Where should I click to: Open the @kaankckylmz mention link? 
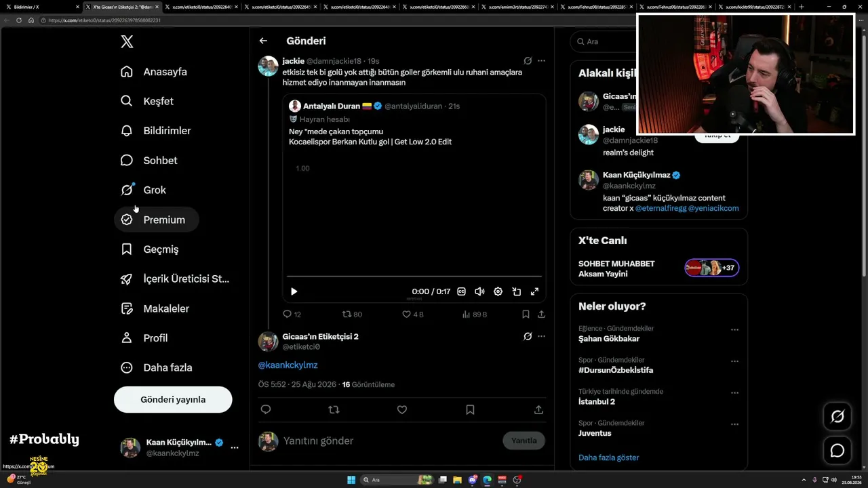tap(288, 365)
